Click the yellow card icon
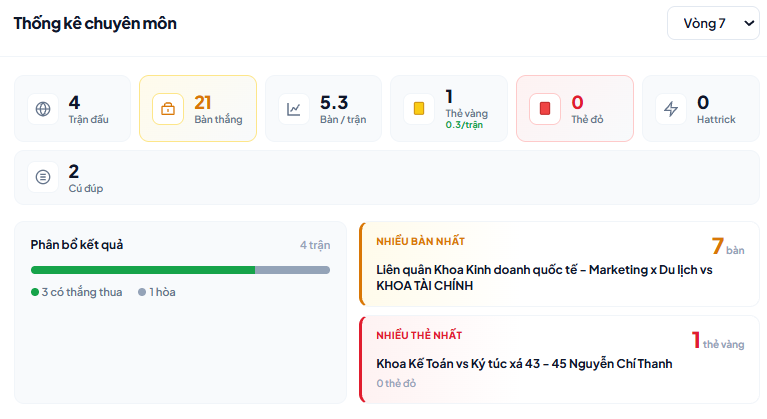Screen dimensions: 767x419 [419, 109]
